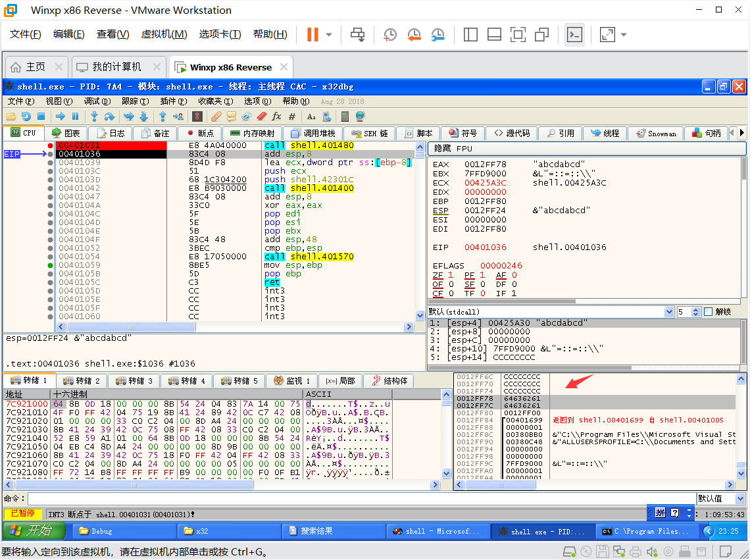Screen dimensions: 750x560
Task: Open the 调试(D) menu in x32dbg
Action: click(97, 101)
